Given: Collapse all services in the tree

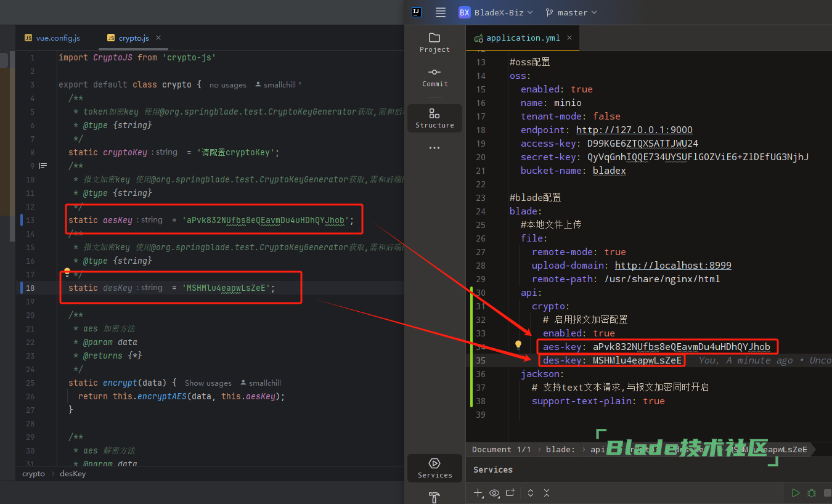Looking at the screenshot, I should click(547, 493).
